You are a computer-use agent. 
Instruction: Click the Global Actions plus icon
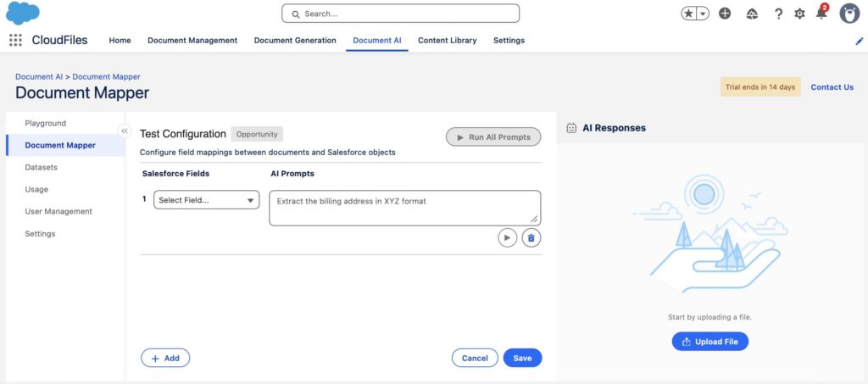click(x=725, y=14)
